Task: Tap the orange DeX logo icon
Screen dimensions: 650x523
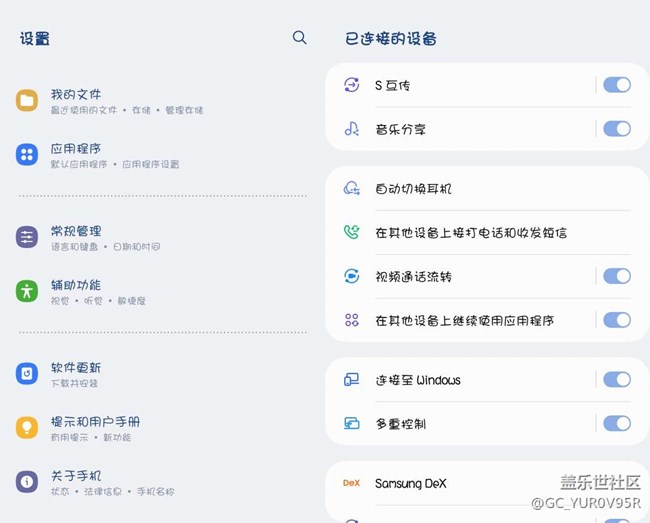Action: [351, 483]
